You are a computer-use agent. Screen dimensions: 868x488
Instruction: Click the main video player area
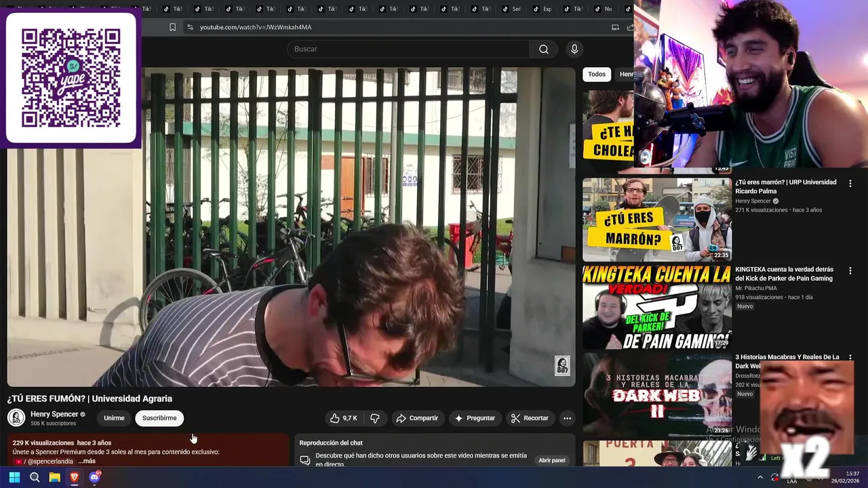[291, 227]
